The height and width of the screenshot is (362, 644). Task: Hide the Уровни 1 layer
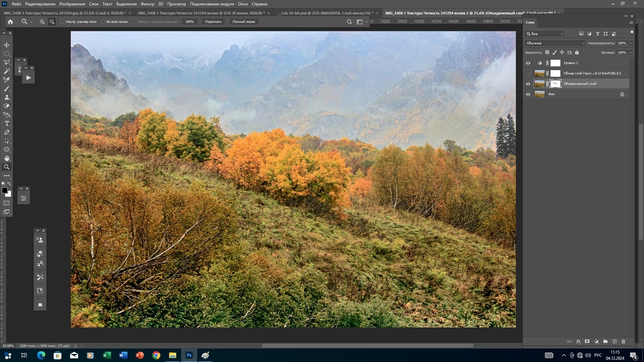click(x=528, y=63)
